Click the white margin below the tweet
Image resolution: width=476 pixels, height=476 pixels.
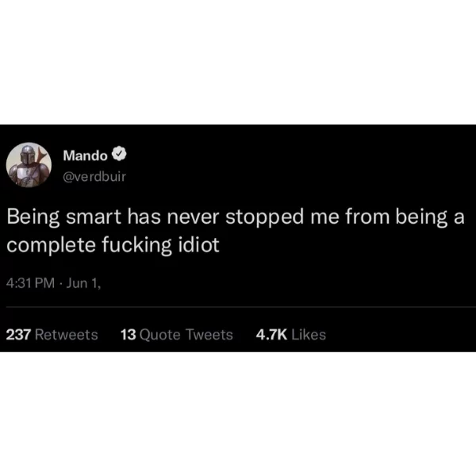(x=238, y=414)
